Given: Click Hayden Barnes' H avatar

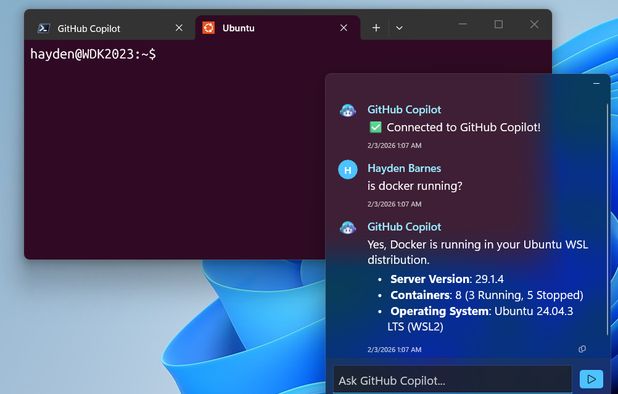Looking at the screenshot, I should coord(348,170).
